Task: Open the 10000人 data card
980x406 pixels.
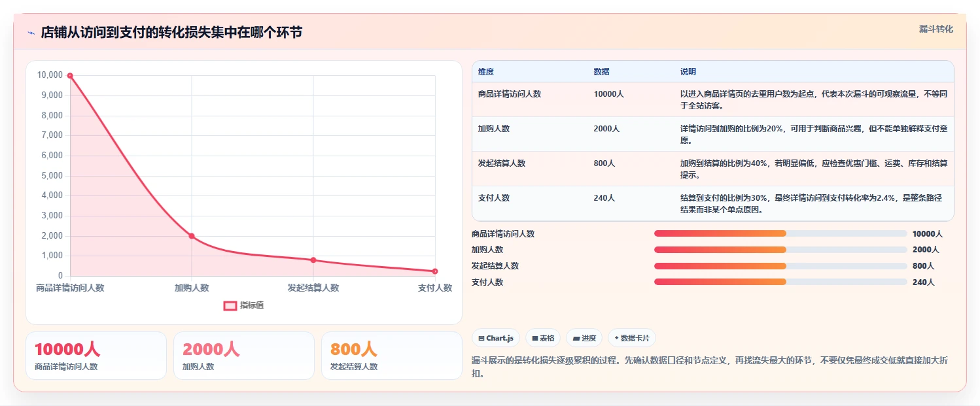Action: (96, 356)
